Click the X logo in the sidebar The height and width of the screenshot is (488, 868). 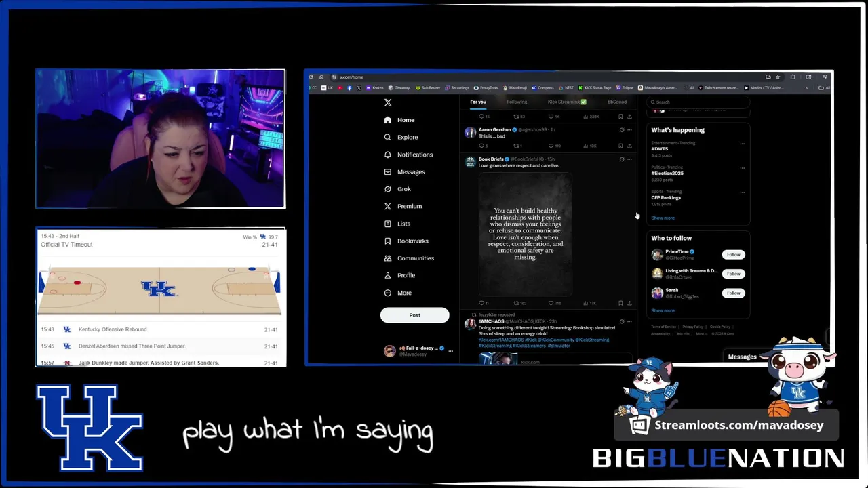[388, 102]
